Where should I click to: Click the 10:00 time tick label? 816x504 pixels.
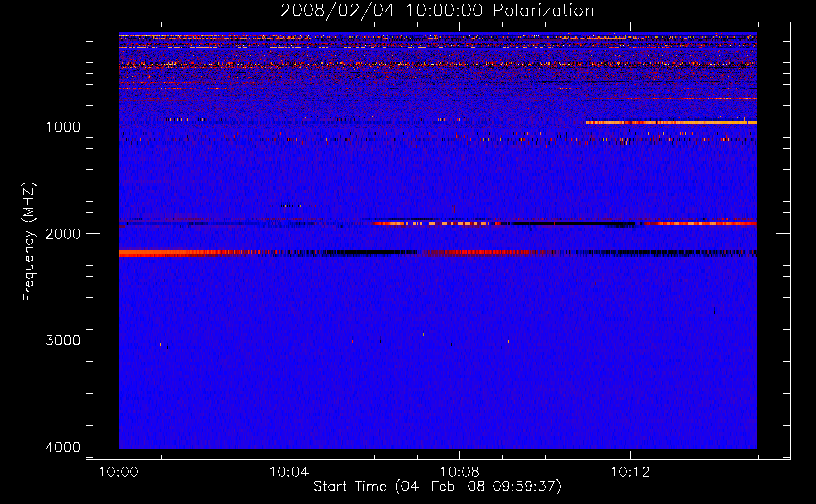[x=119, y=472]
